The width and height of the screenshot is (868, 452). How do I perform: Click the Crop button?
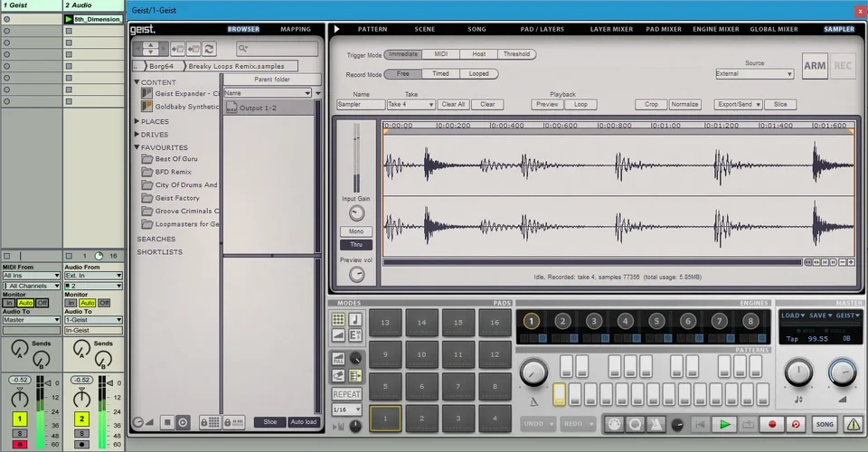pos(651,105)
